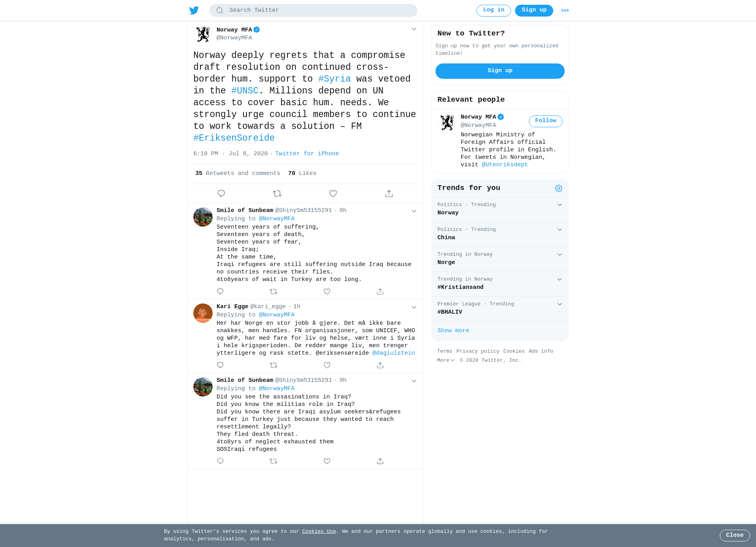Click the Log in button
Image resolution: width=756 pixels, height=547 pixels.
click(x=494, y=11)
